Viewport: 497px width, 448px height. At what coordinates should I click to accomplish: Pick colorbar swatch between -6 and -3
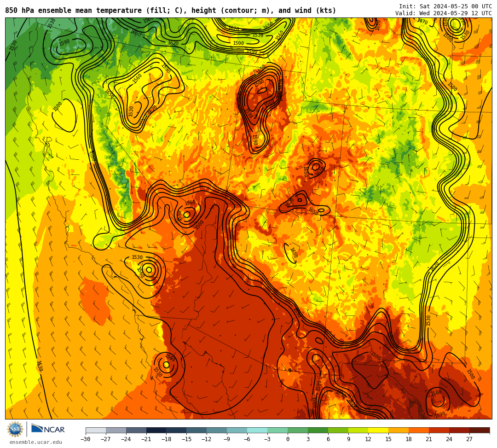[x=257, y=430]
